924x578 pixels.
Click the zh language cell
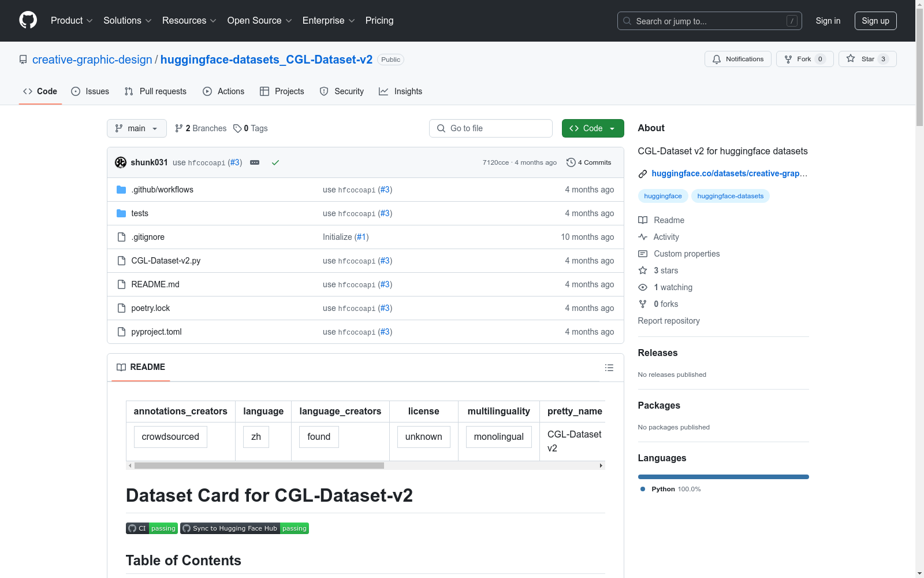256,437
